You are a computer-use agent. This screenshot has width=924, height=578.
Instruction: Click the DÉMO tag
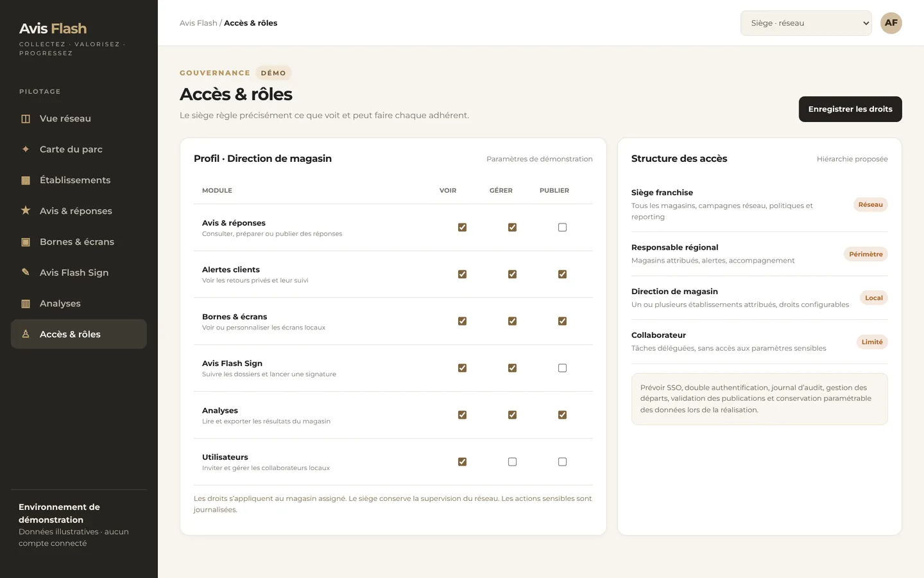[x=273, y=73]
